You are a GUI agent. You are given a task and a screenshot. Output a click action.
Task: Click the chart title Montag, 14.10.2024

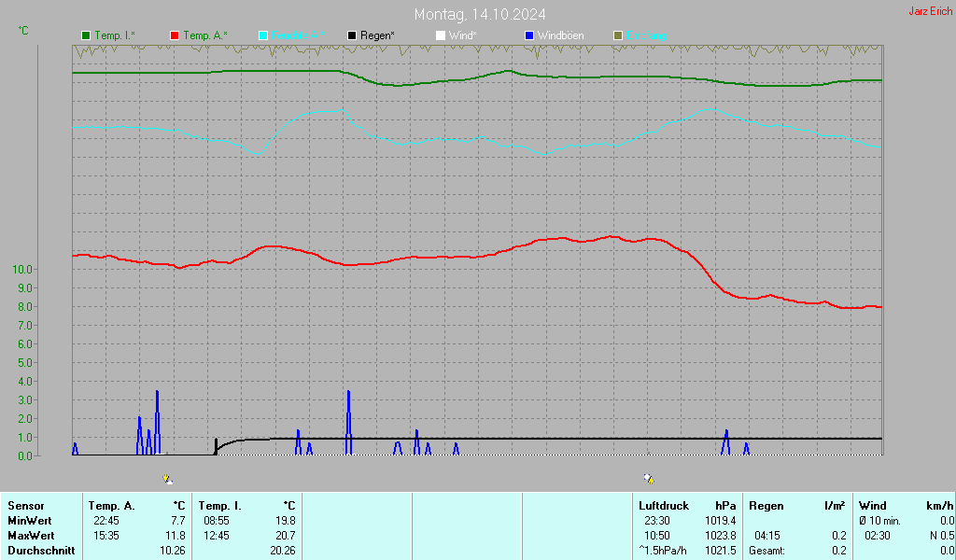coord(480,14)
